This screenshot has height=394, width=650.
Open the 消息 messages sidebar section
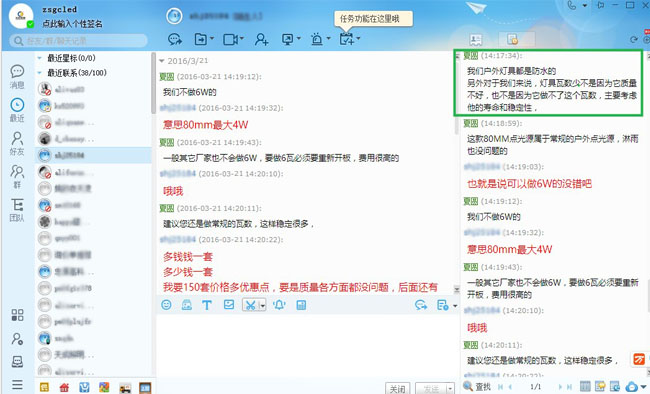point(17,76)
